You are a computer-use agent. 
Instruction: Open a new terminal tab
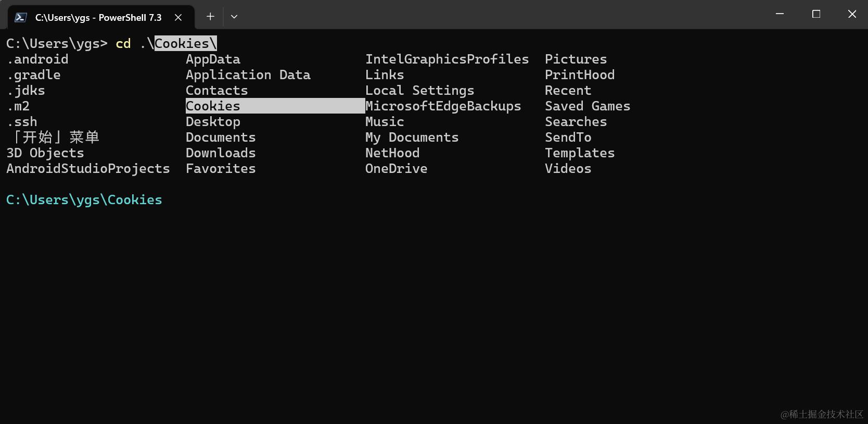click(x=210, y=17)
